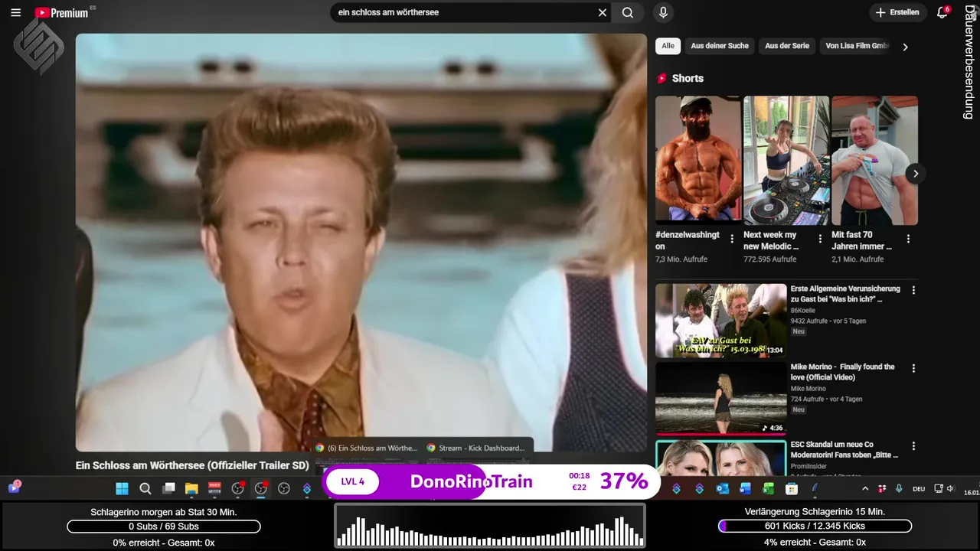Screen dimensions: 980x551
Task: Open the 'Erste Allgemeine Verunsicherung zu Gast' title
Action: click(845, 294)
